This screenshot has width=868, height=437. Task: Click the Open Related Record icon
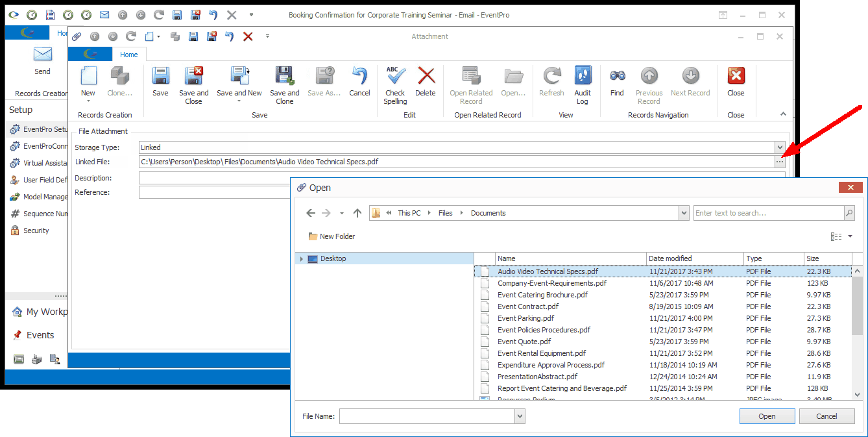coord(471,75)
